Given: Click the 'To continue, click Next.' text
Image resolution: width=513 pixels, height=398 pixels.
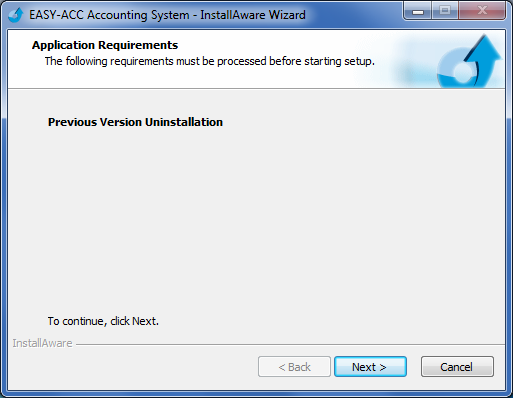Looking at the screenshot, I should 103,321.
